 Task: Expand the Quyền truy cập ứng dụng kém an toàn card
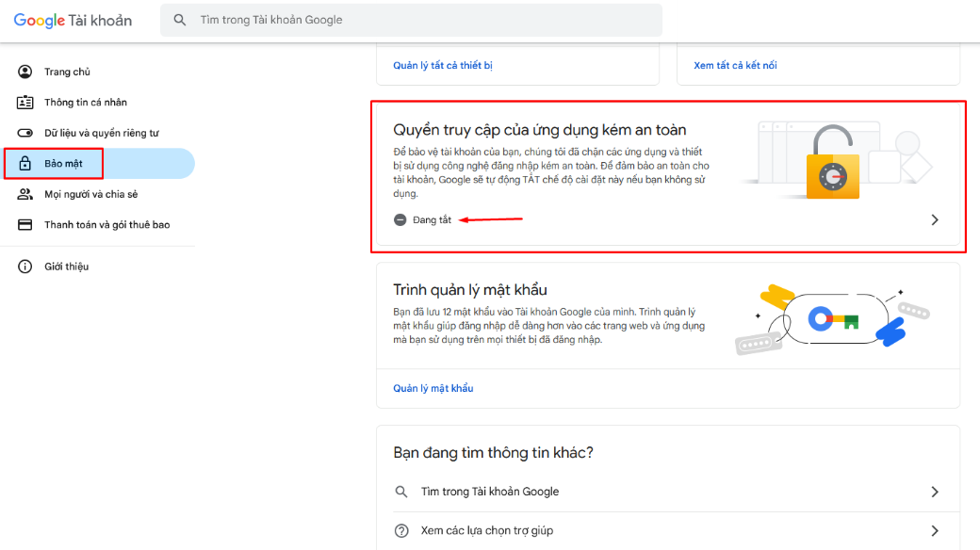click(x=934, y=219)
